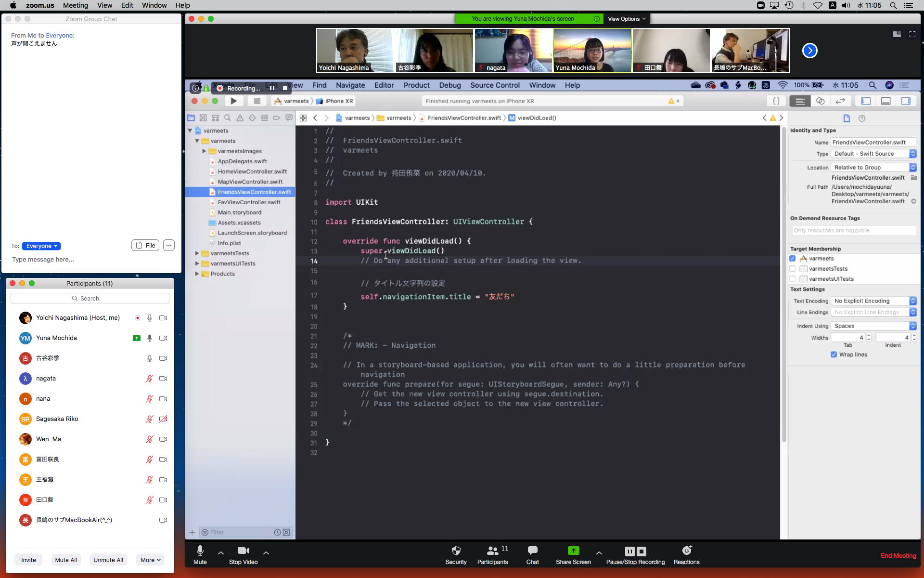
Task: Open Xcode's Source Control menu
Action: [x=495, y=85]
